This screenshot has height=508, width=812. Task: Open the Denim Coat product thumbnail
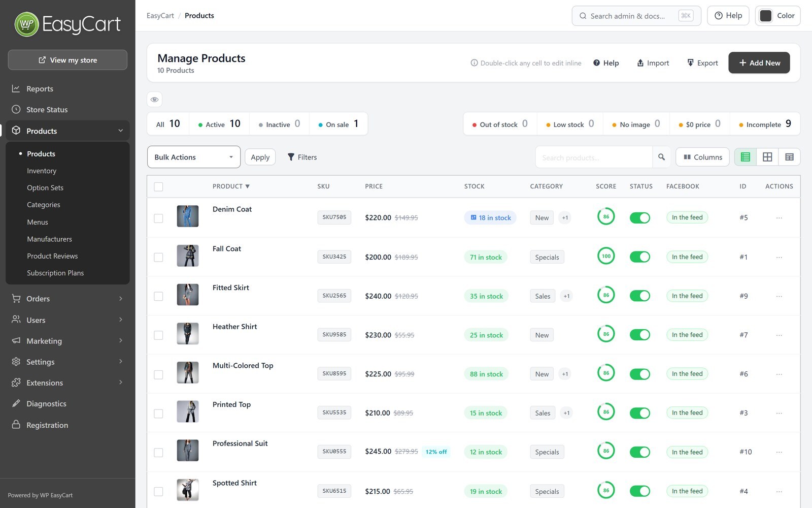(x=188, y=216)
